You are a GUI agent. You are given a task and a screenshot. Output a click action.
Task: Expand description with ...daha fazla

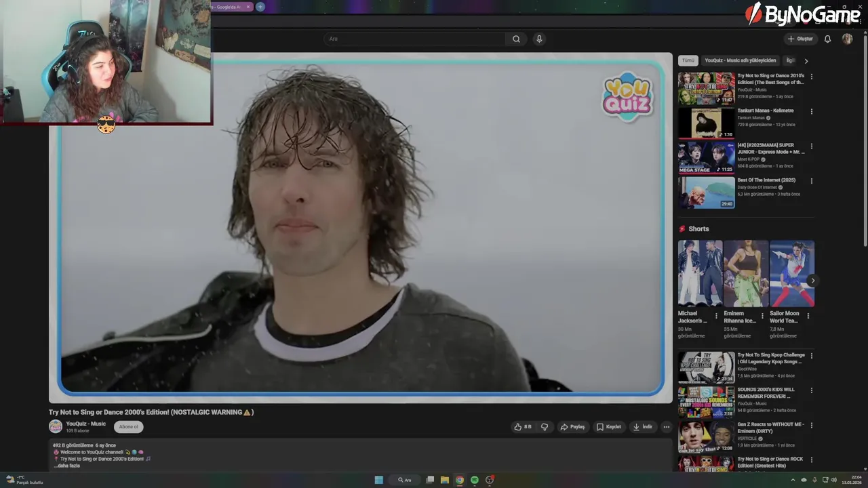tap(67, 466)
